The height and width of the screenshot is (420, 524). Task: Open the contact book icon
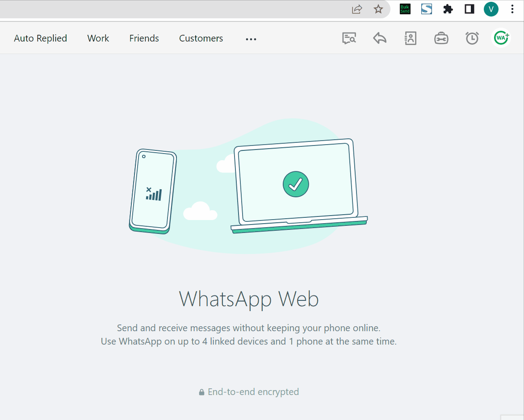coord(410,38)
